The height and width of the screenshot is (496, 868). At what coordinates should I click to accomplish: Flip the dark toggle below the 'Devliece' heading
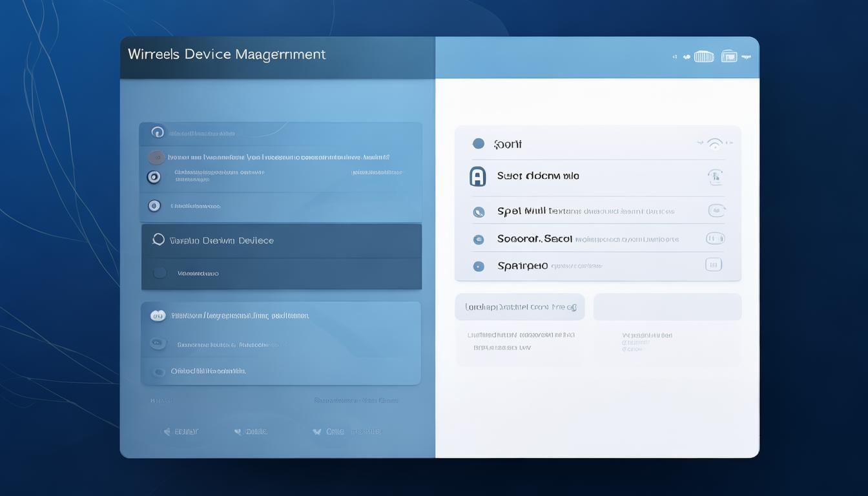pyautogui.click(x=160, y=273)
